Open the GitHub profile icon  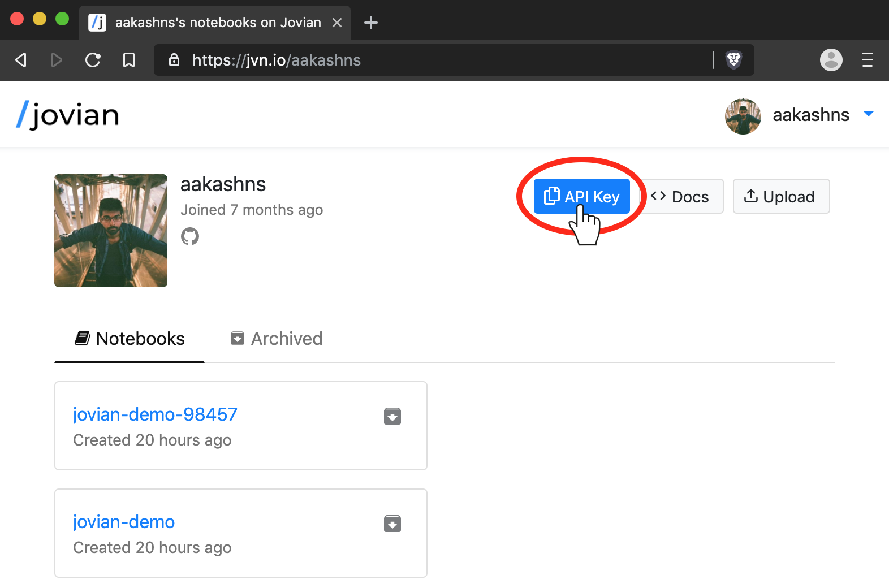(190, 236)
